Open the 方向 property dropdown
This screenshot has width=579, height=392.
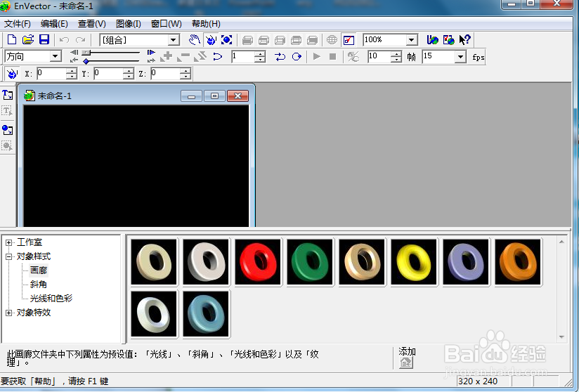tap(55, 56)
